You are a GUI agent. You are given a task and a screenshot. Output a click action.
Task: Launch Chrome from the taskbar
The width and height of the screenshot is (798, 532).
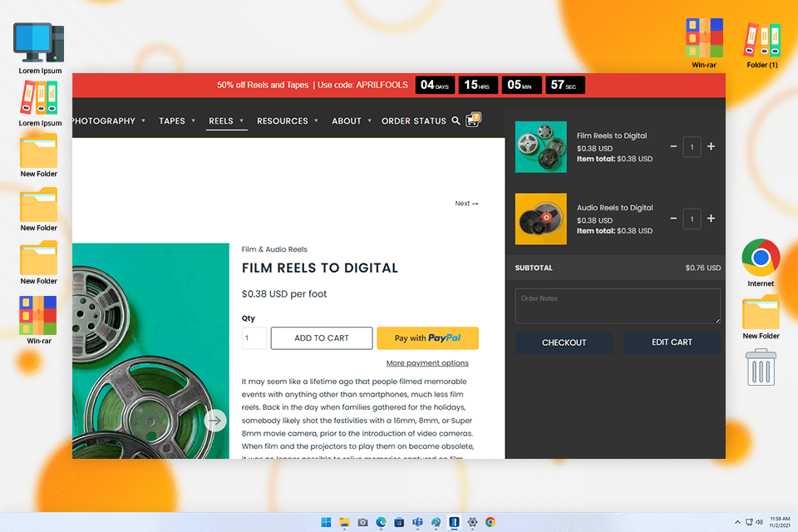(x=490, y=522)
